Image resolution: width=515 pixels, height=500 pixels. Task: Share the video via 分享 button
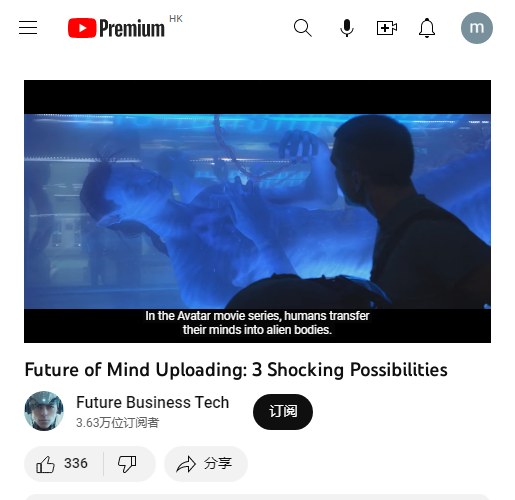206,464
